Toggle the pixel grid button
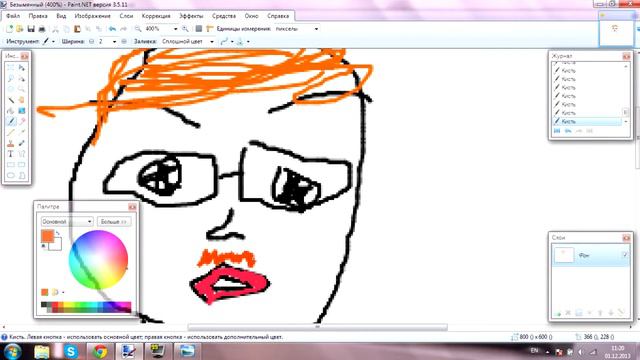Image resolution: width=640 pixels, height=360 pixels. (x=199, y=29)
